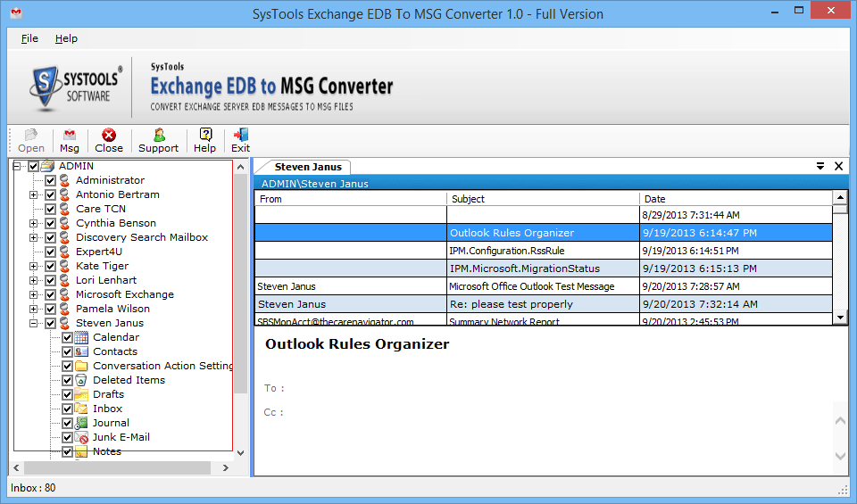
Task: Click the Exit toolbar icon
Action: (240, 135)
